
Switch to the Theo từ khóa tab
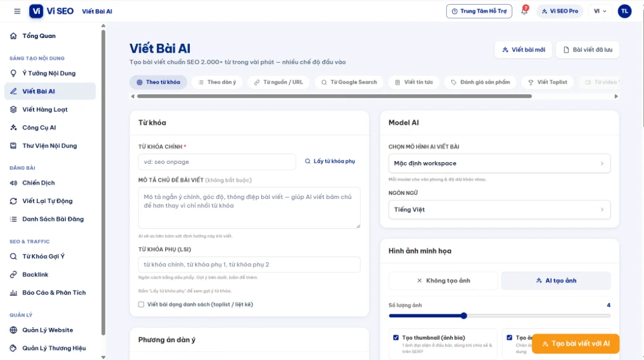coord(158,82)
